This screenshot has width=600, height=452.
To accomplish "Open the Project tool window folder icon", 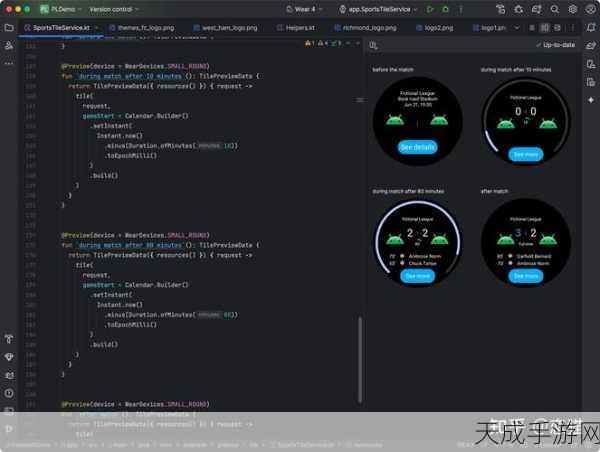I will (9, 28).
